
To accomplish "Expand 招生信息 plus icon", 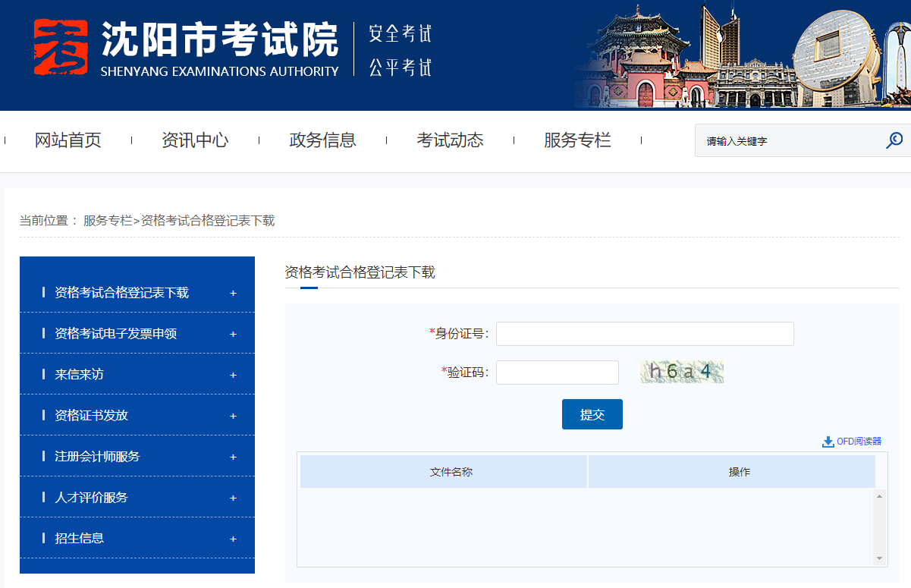I will coord(233,539).
